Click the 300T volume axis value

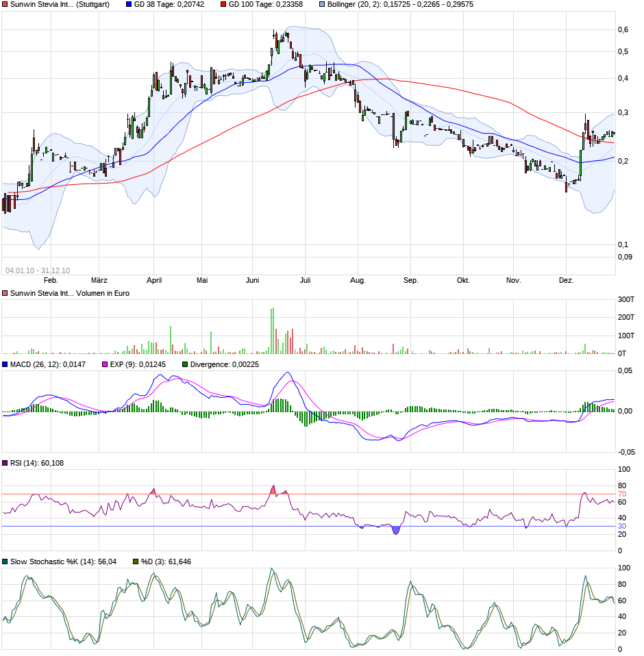[626, 299]
